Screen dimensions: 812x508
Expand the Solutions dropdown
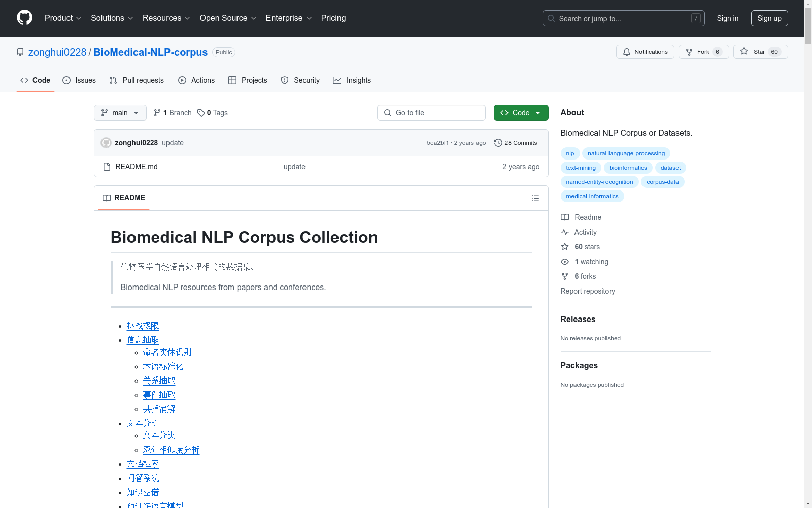(112, 18)
